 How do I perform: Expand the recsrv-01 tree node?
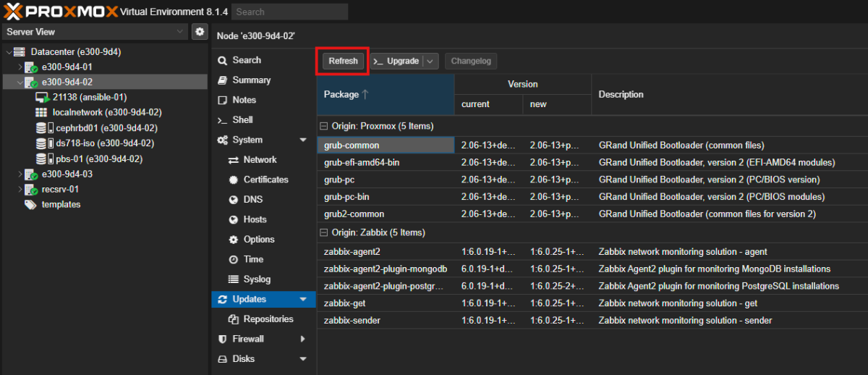click(20, 190)
